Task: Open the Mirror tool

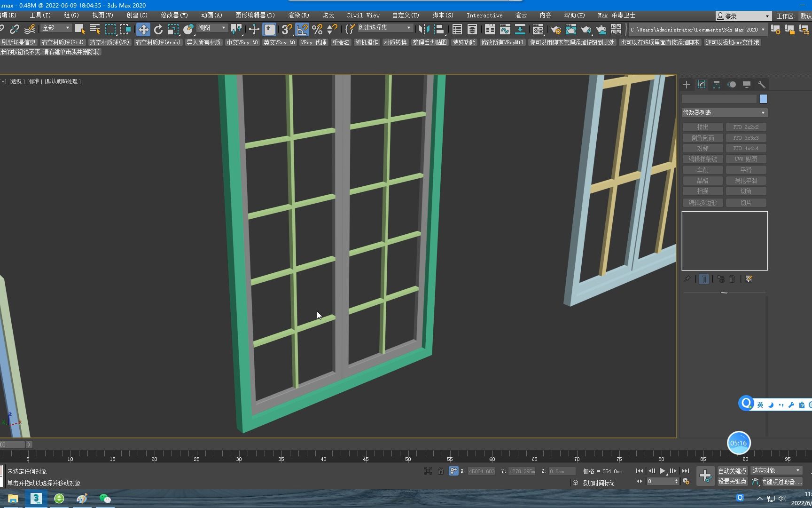Action: tap(423, 30)
